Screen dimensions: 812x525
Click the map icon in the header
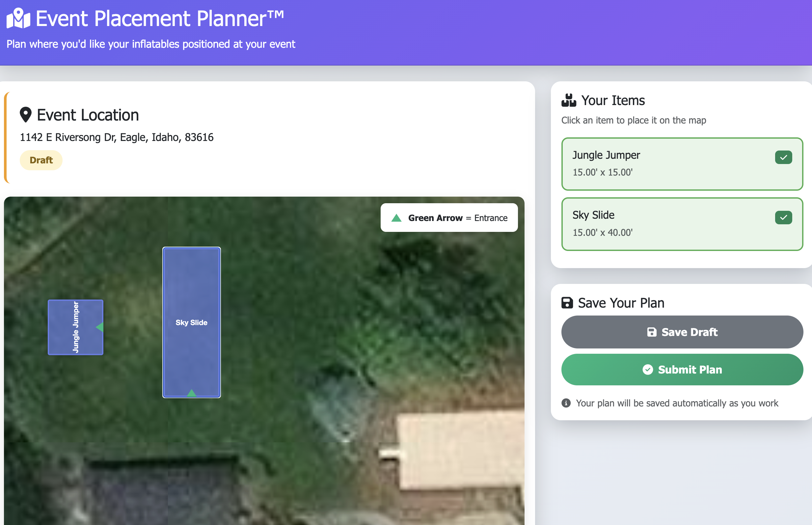18,18
